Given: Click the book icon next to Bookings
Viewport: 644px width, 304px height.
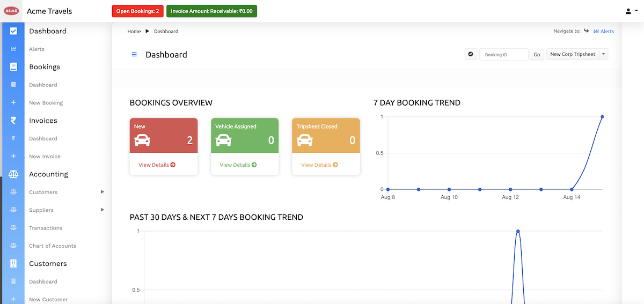Looking at the screenshot, I should 13,67.
